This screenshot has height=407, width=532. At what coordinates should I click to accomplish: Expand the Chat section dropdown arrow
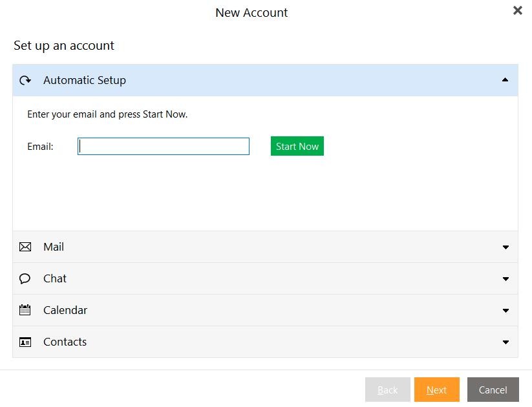coord(505,279)
